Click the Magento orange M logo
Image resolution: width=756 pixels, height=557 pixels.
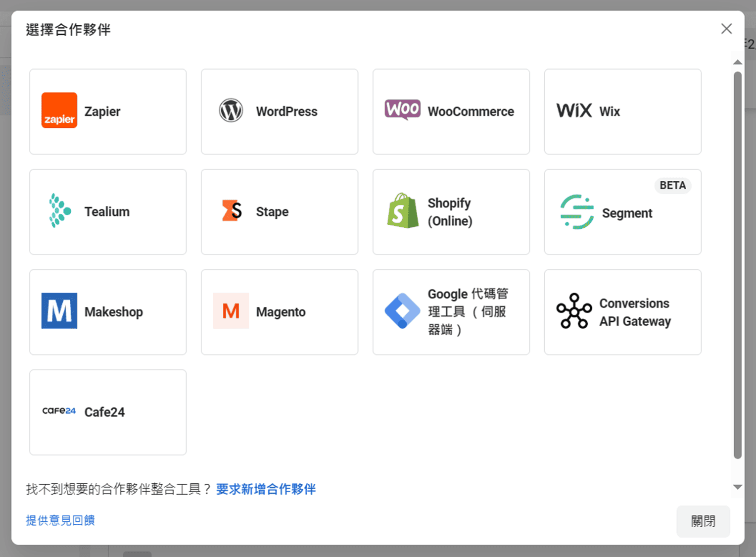point(231,311)
